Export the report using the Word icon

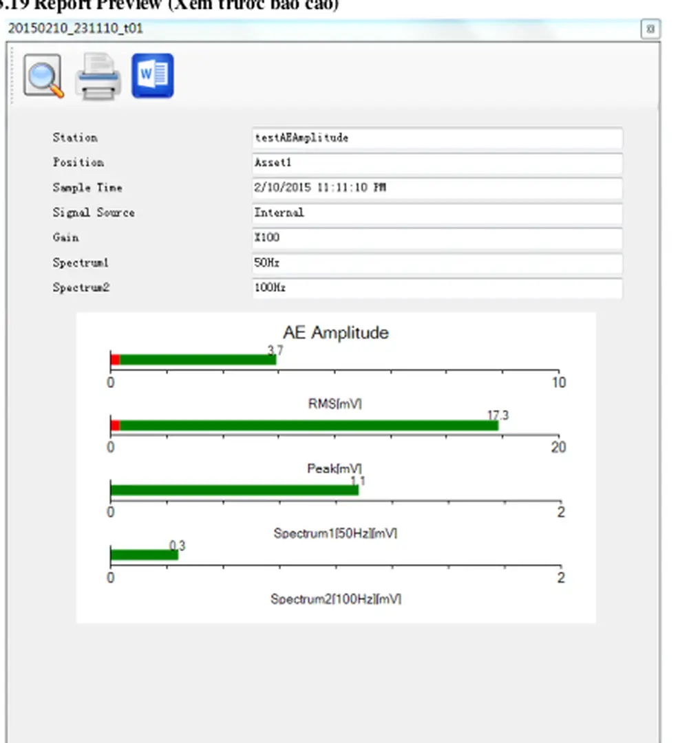coord(152,76)
